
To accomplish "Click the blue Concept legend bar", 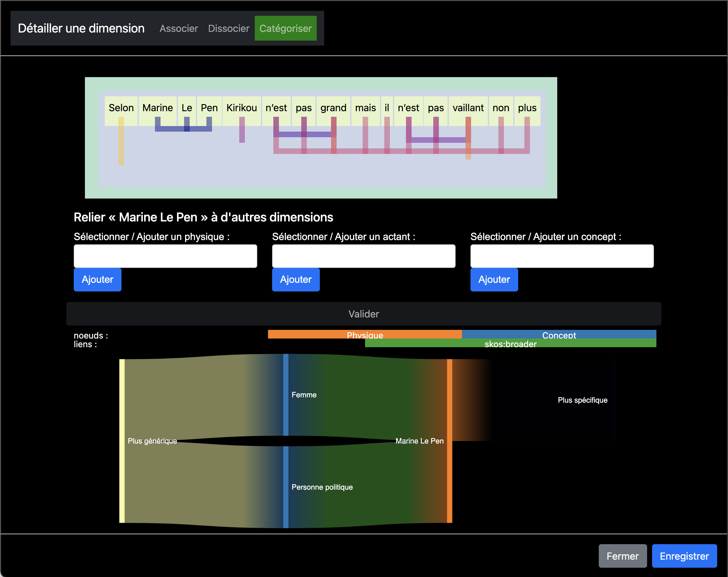I will (559, 334).
